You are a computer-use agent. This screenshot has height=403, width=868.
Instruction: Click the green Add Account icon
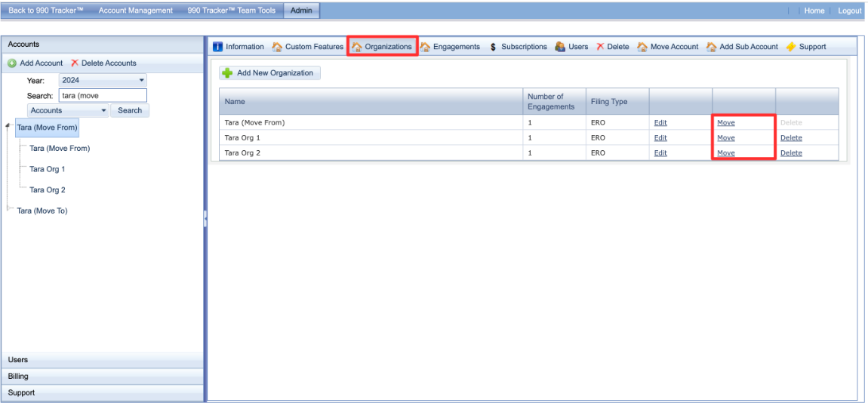(12, 63)
